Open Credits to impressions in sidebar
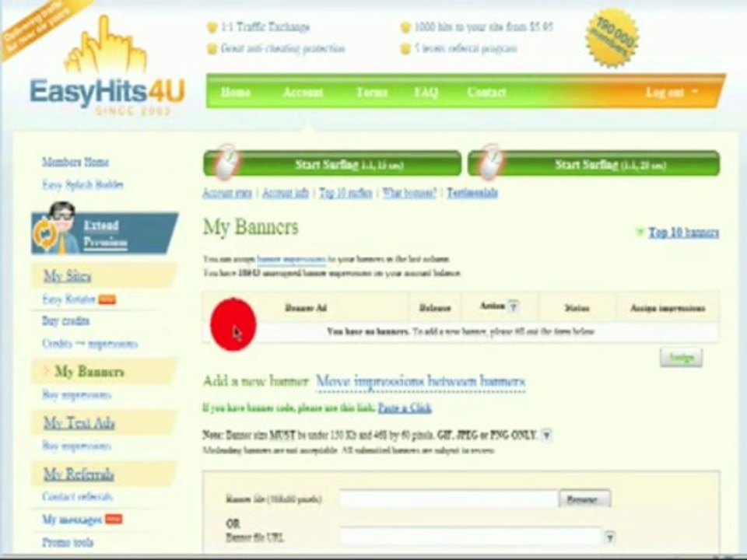 [90, 344]
